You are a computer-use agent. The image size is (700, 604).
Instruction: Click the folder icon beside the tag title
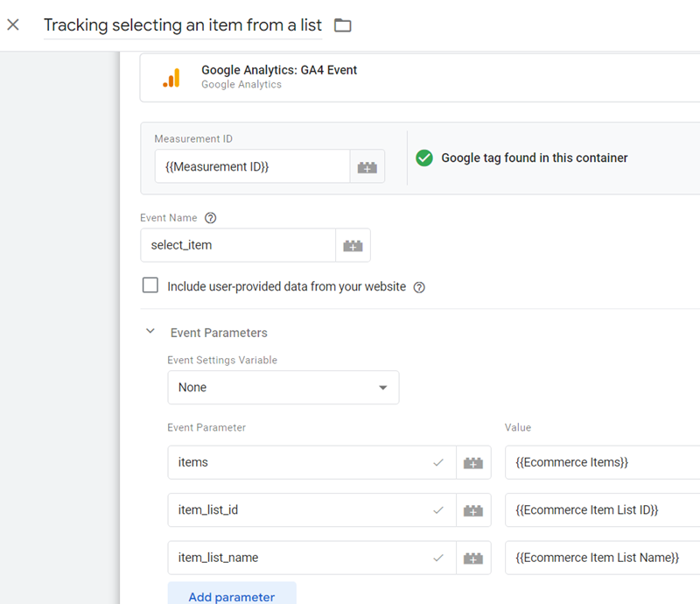pyautogui.click(x=341, y=25)
